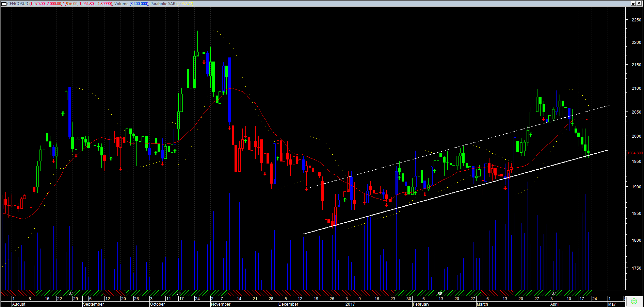
Task: Click the 1900 price axis label
Action: [636, 187]
